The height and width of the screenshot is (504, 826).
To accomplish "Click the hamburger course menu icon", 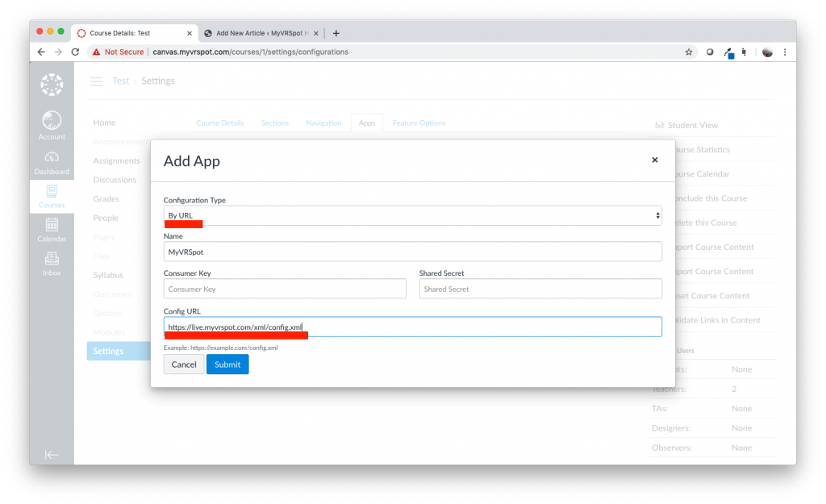I will click(97, 81).
